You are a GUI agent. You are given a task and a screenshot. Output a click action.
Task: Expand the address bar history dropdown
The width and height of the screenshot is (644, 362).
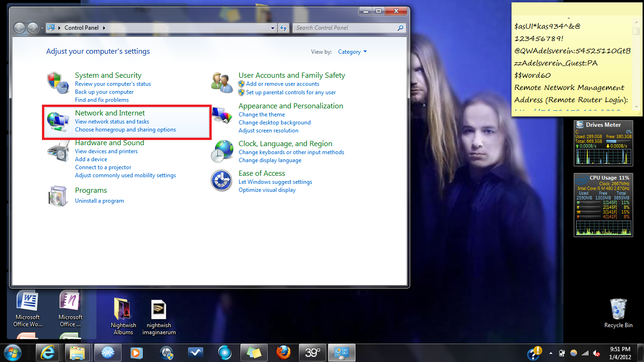tap(272, 28)
